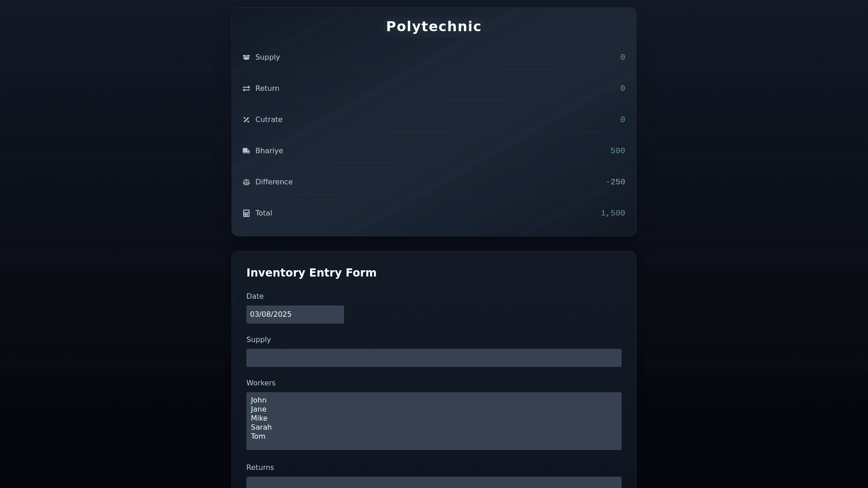Viewport: 868px width, 488px height.
Task: Click the Cutrate percent icon
Action: click(x=246, y=120)
